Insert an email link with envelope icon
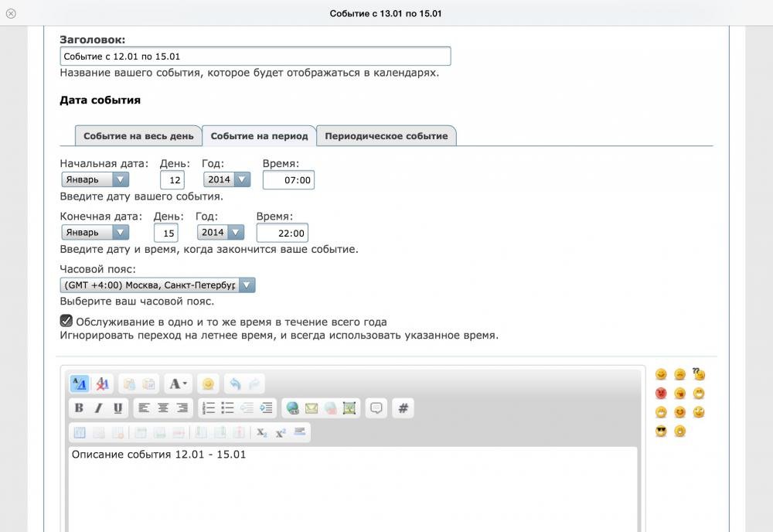 [312, 408]
